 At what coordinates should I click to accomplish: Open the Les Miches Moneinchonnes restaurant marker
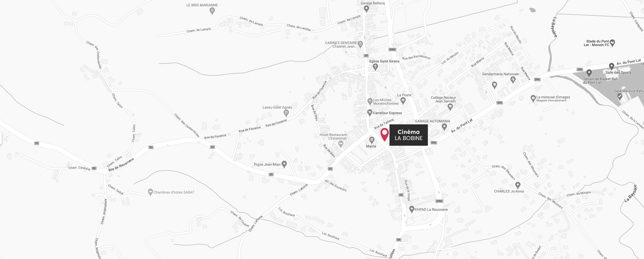click(370, 101)
